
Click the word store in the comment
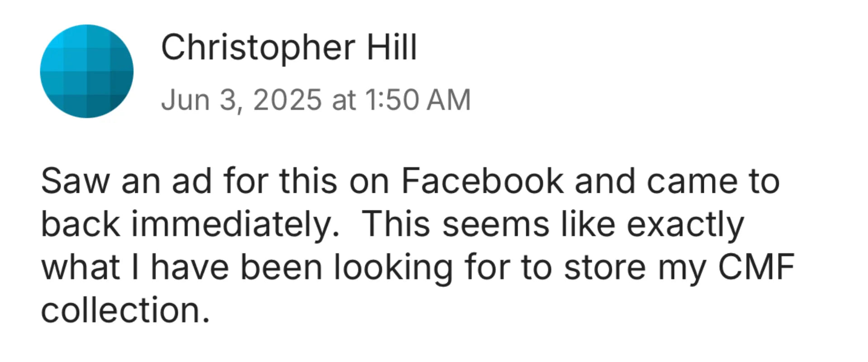point(605,267)
